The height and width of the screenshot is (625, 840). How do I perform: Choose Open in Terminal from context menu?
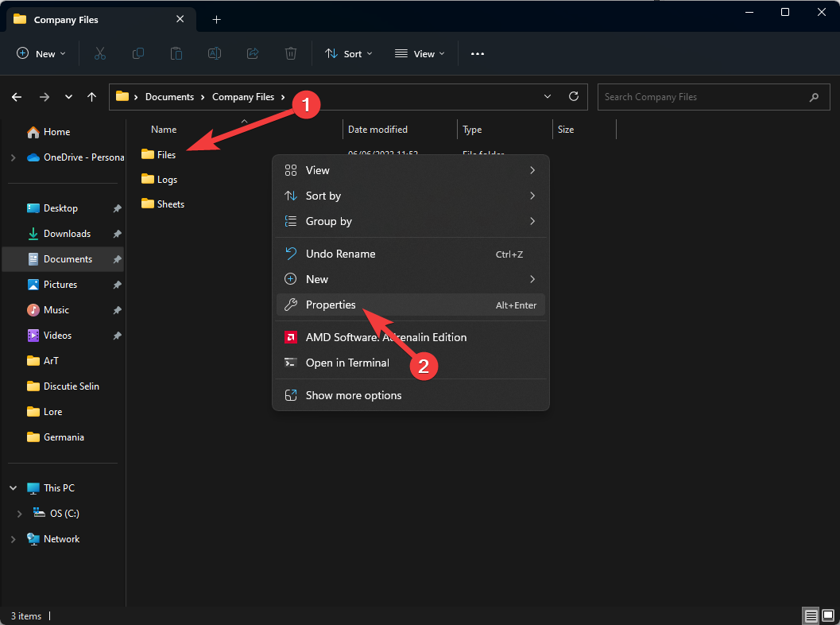coord(347,363)
